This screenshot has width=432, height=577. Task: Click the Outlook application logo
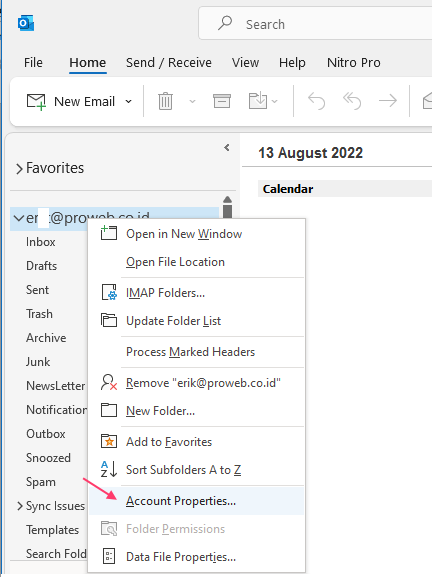[26, 23]
